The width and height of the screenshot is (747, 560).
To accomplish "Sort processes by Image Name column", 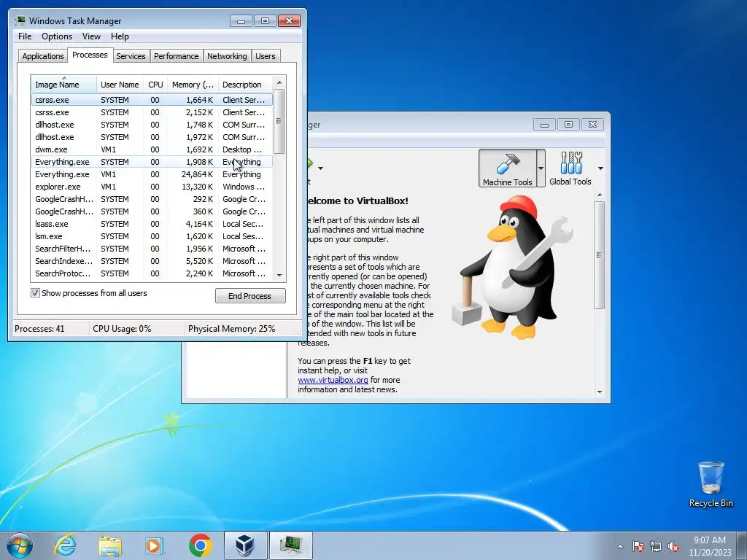I will pos(64,85).
